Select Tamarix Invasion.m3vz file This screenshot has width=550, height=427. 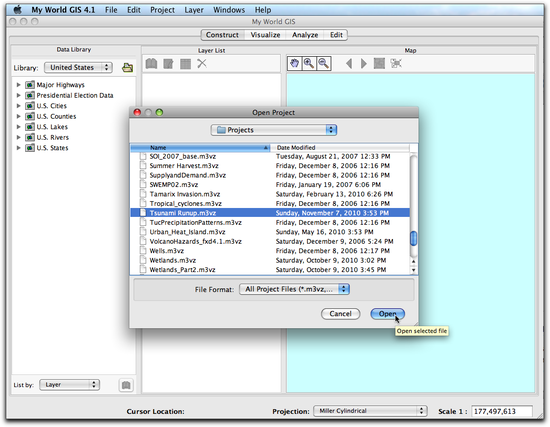(270, 194)
